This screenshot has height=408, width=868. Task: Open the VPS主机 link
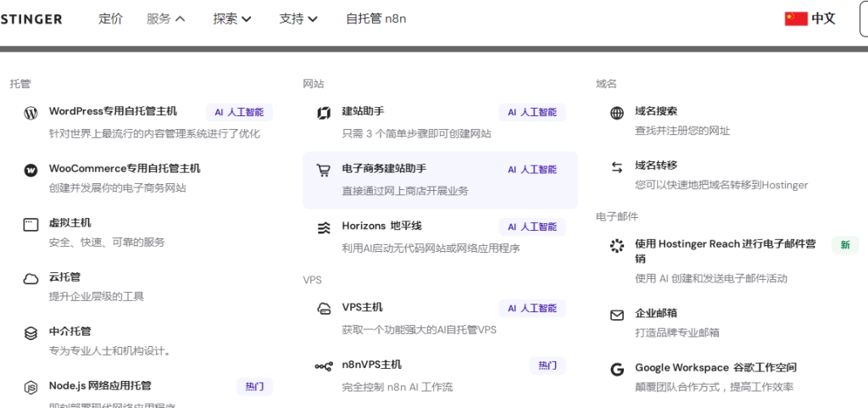point(362,307)
